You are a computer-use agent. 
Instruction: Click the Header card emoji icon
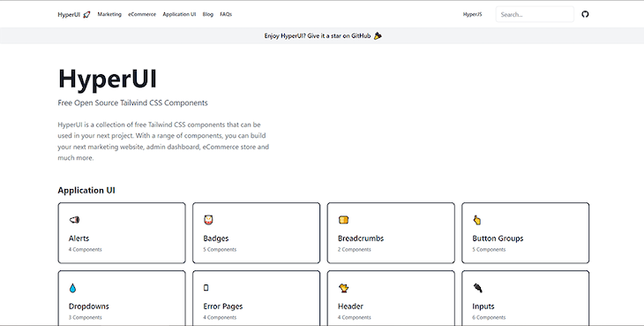[343, 288]
